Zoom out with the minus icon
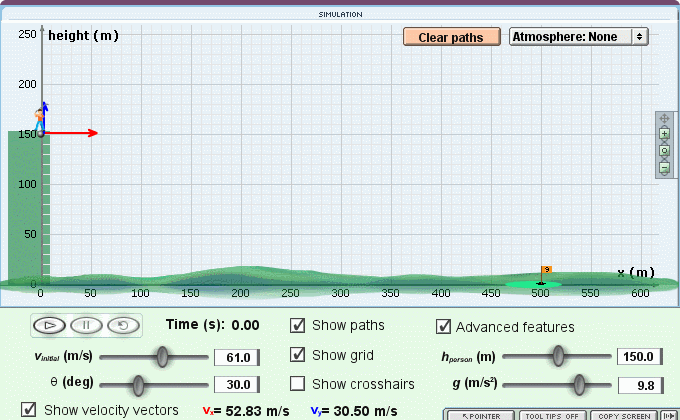The height and width of the screenshot is (420, 680). [664, 168]
